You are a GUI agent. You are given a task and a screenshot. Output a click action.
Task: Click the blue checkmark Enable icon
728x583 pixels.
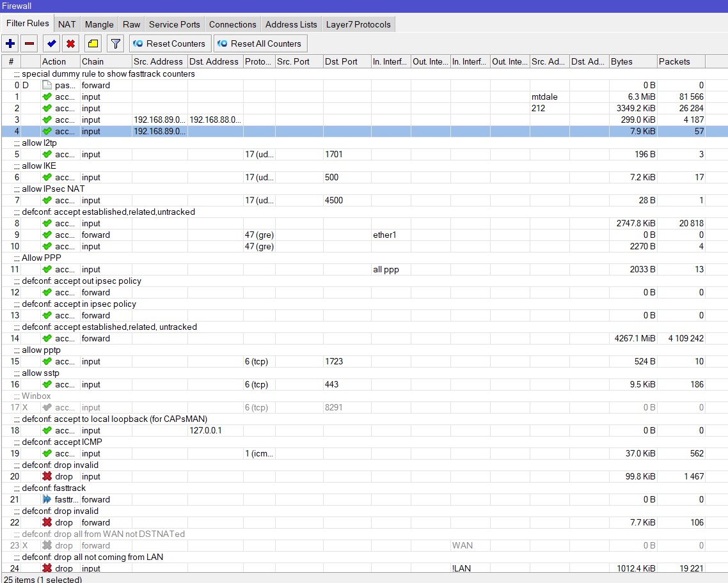[x=52, y=43]
